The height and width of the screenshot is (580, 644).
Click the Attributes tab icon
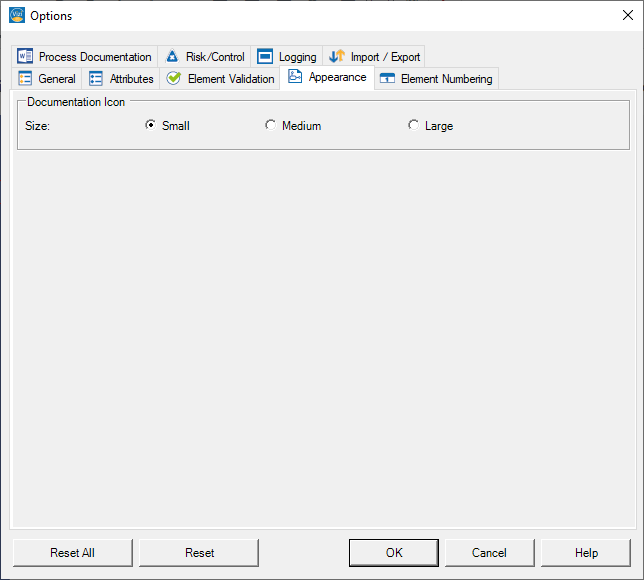tap(97, 79)
